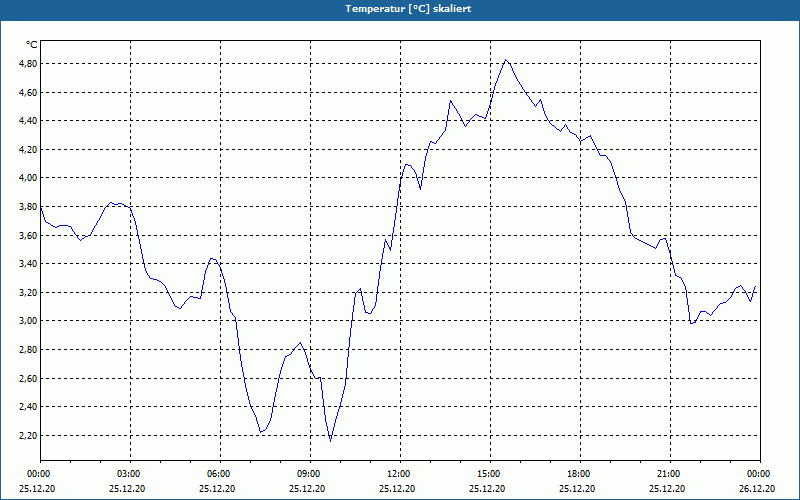Screen dimensions: 800x500
Task: Click the 03:00 time label
Action: point(129,474)
